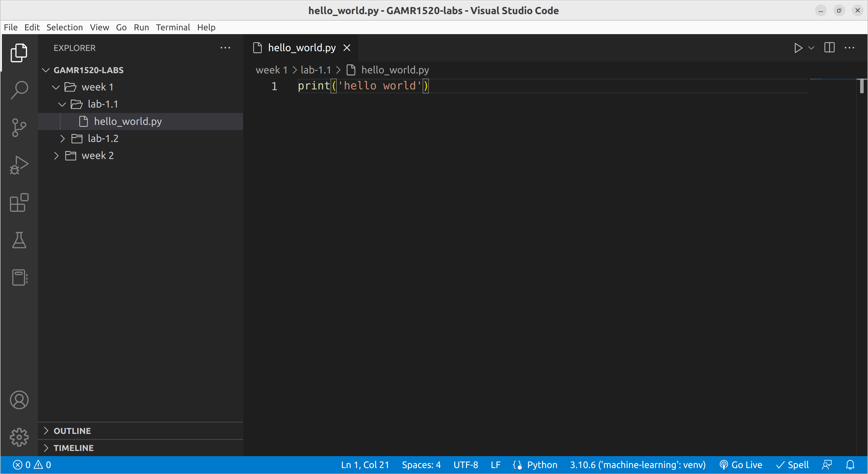
Task: Open the Explorer view in activity bar
Action: point(19,53)
